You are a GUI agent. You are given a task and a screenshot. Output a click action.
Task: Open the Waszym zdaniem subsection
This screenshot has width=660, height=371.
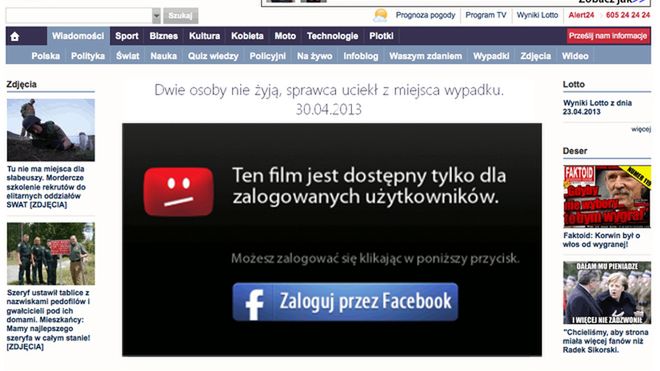pos(426,56)
